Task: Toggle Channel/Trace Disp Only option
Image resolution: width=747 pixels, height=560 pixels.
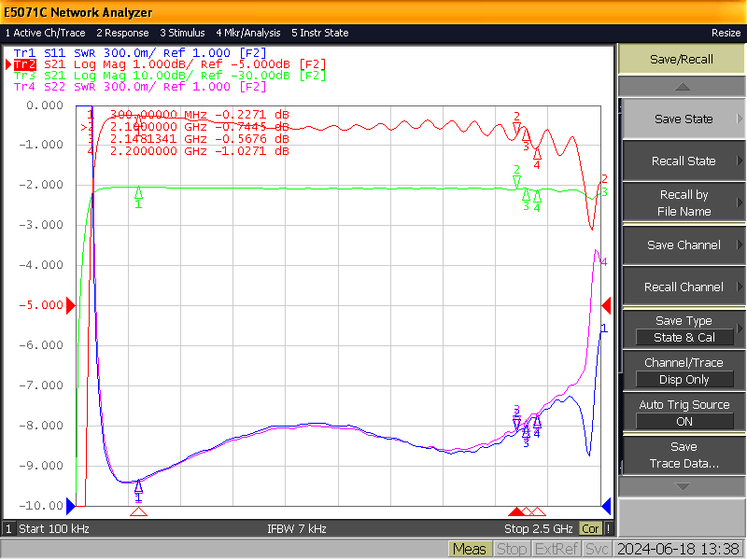Action: pyautogui.click(x=684, y=371)
